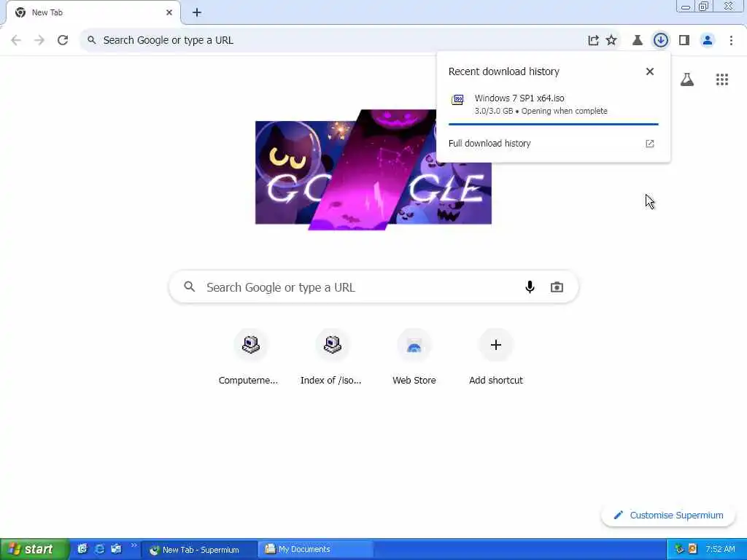
Task: Click the browser forward arrow
Action: tap(39, 41)
